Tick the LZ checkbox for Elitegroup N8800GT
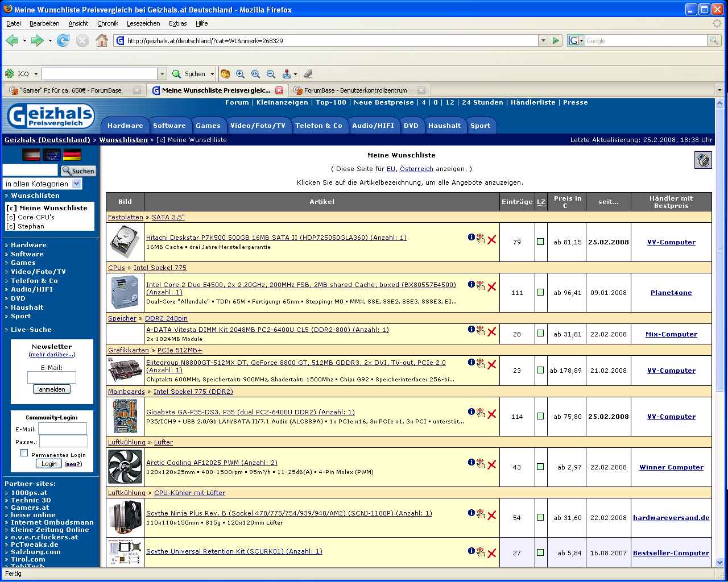This screenshot has width=728, height=582. [x=540, y=370]
